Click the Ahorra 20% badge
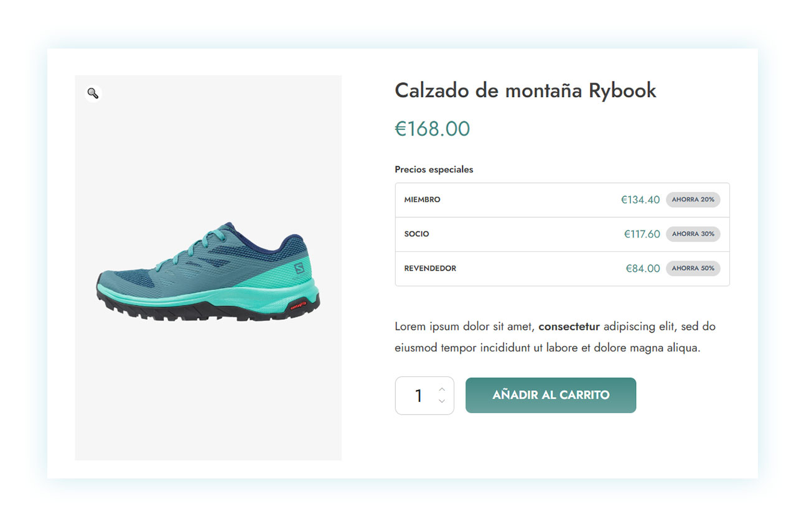Image resolution: width=809 pixels, height=532 pixels. pos(693,200)
